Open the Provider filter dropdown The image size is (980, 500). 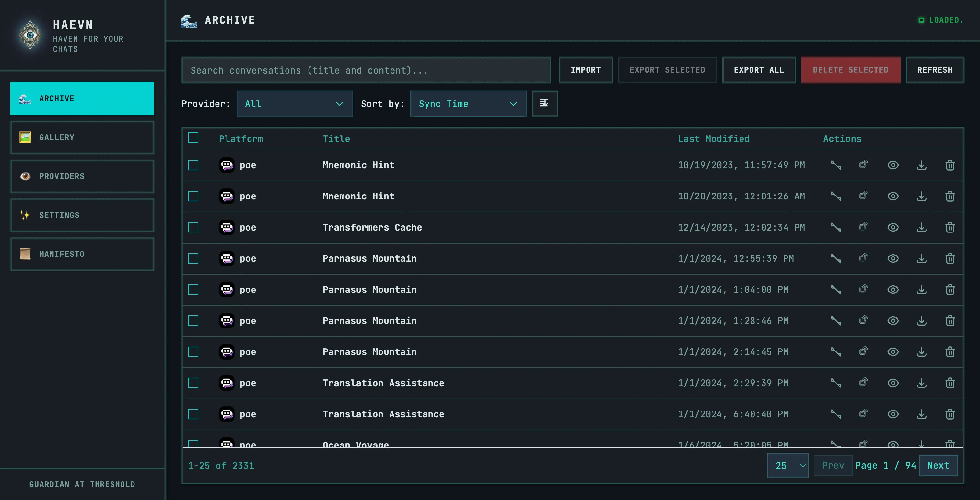(295, 103)
